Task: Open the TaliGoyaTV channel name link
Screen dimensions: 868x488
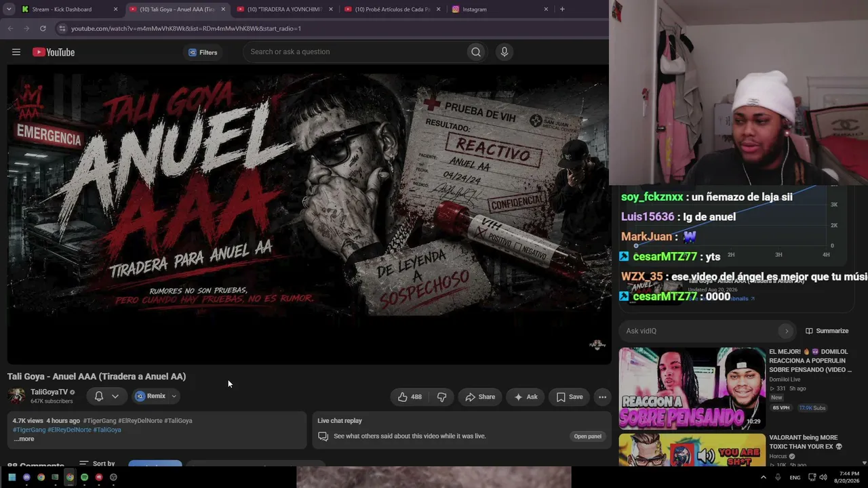Action: [49, 392]
